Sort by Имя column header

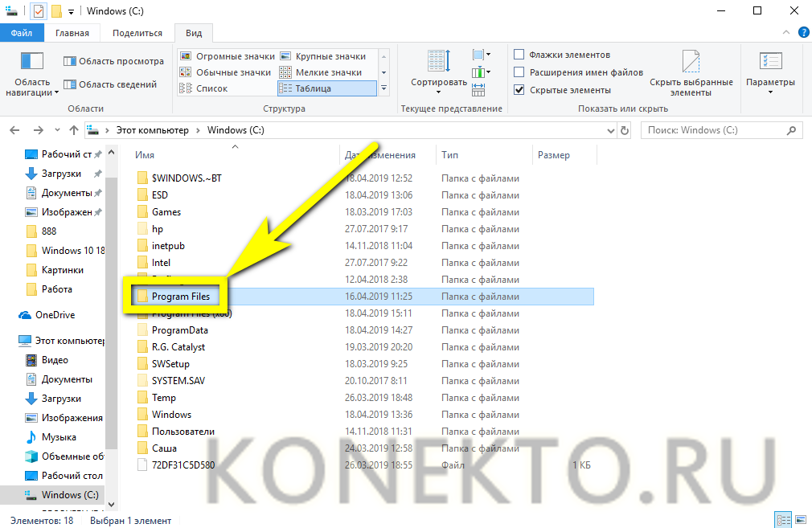[145, 155]
